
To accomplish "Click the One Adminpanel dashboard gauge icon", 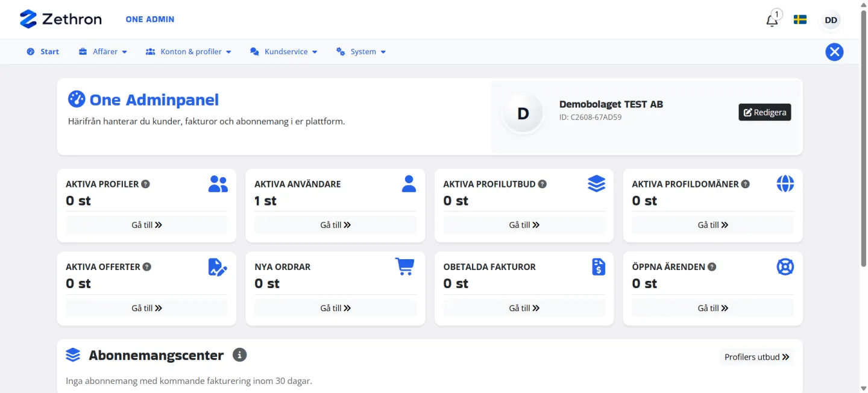I will pos(77,99).
